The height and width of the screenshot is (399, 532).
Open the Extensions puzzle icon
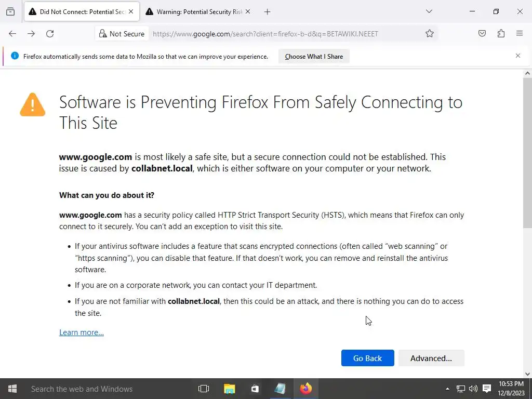(x=501, y=34)
